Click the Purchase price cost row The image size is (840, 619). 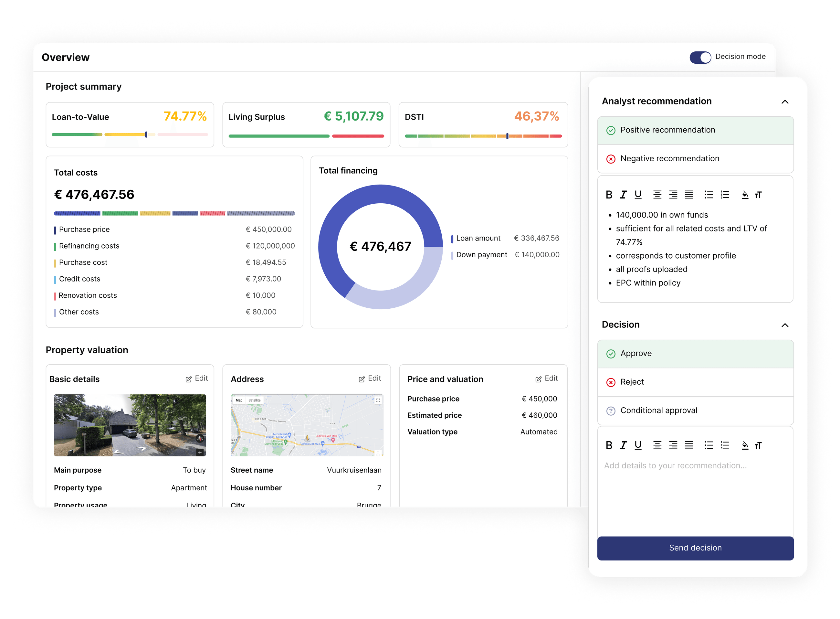174,229
